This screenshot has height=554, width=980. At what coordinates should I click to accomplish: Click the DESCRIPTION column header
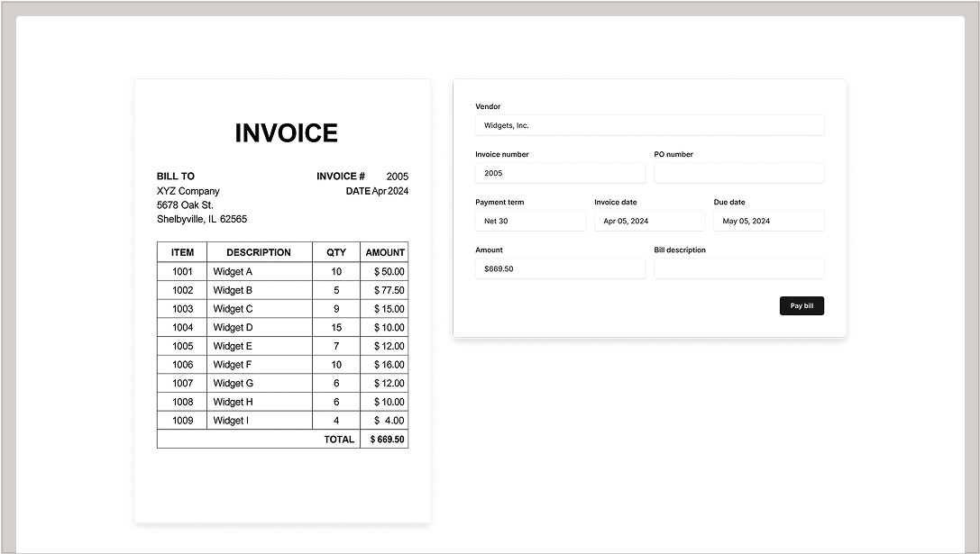coord(259,252)
